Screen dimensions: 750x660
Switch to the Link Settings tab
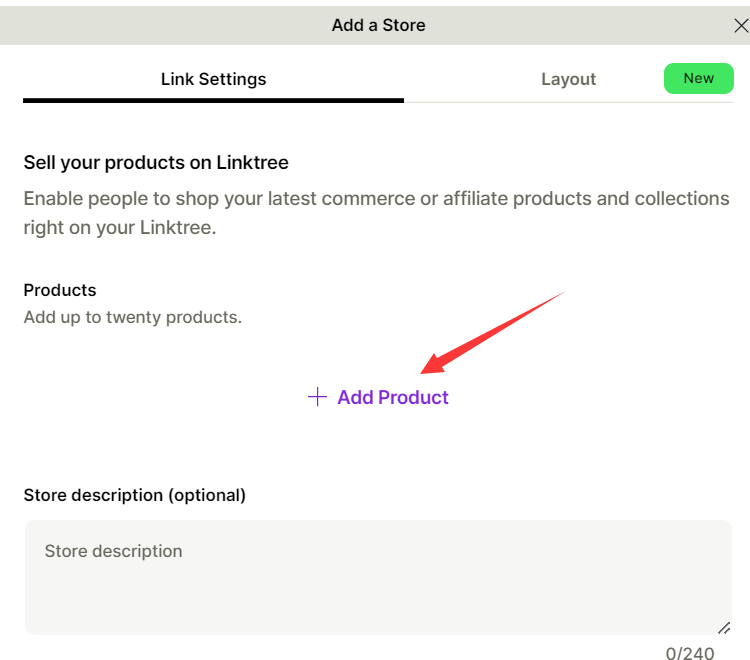point(213,79)
